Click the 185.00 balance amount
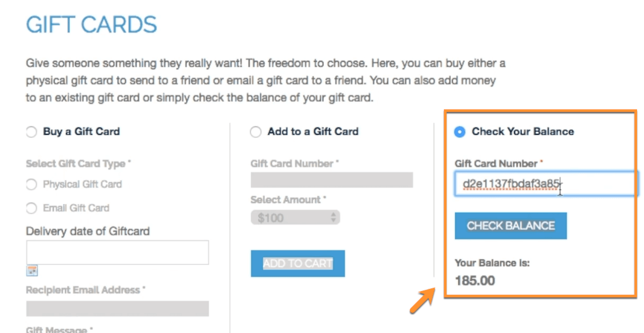 click(475, 280)
